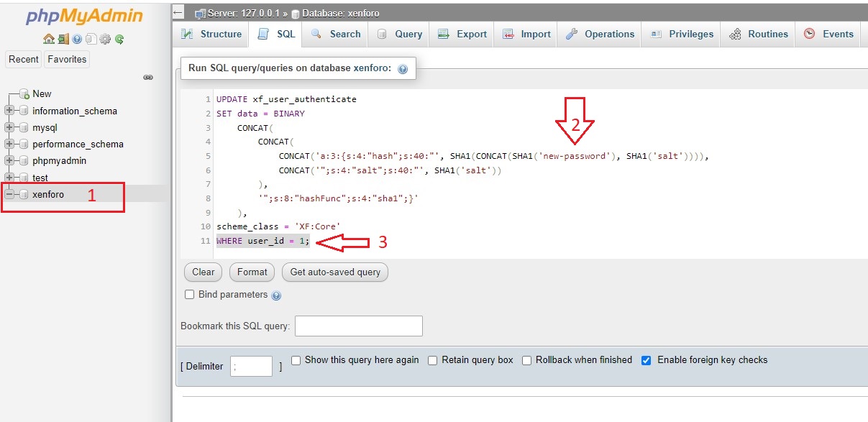Open the Search tab
The height and width of the screenshot is (422, 868).
click(x=336, y=34)
